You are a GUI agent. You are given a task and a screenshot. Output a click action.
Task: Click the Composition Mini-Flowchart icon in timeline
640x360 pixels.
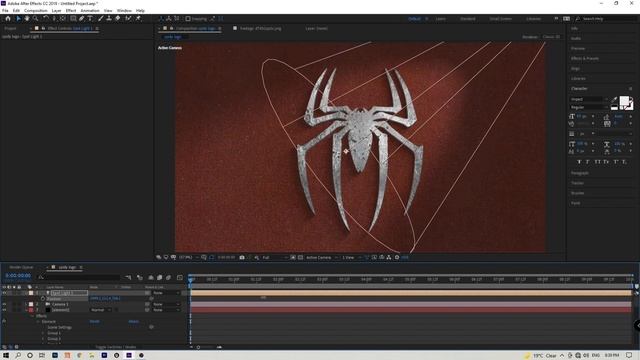pyautogui.click(x=128, y=278)
